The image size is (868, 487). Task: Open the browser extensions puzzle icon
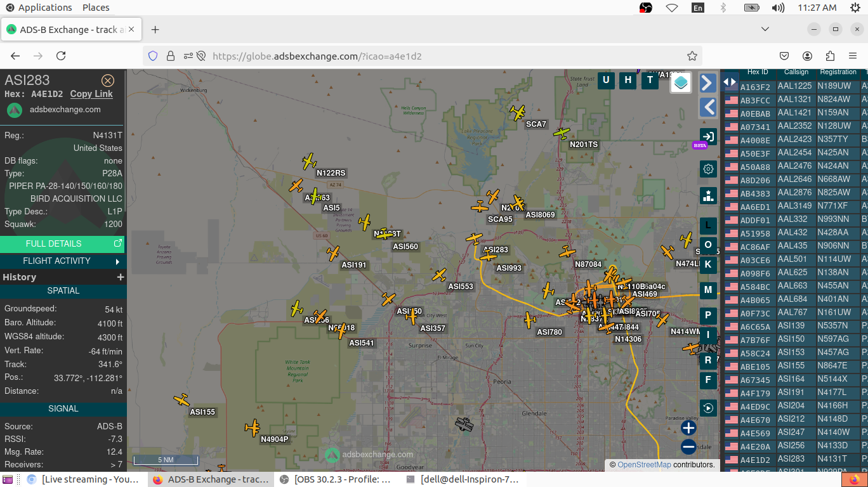831,56
